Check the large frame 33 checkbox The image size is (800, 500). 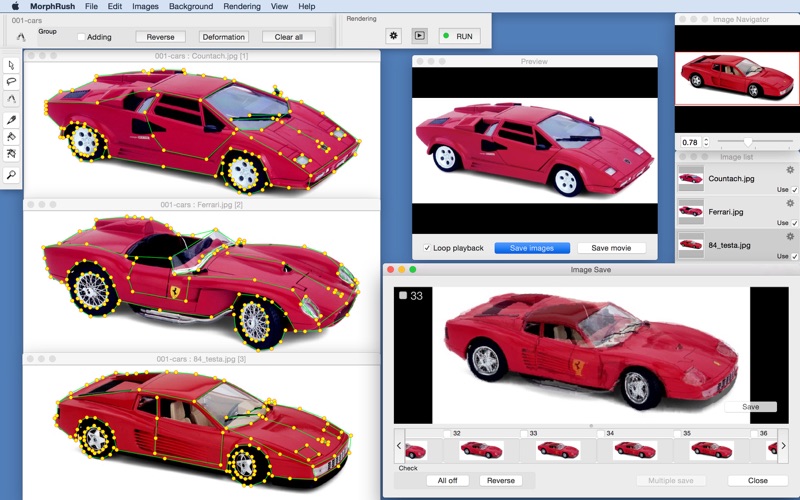(403, 295)
